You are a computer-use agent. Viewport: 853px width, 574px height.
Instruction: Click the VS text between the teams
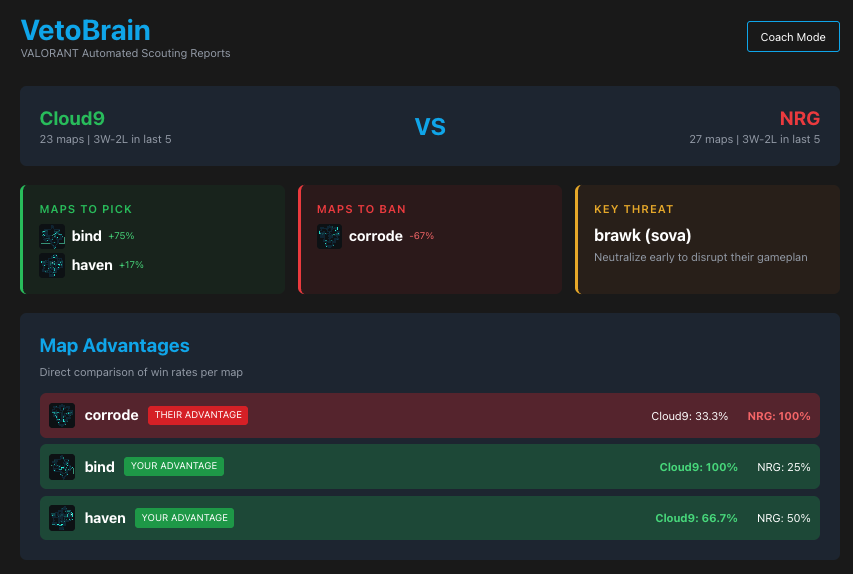tap(430, 127)
